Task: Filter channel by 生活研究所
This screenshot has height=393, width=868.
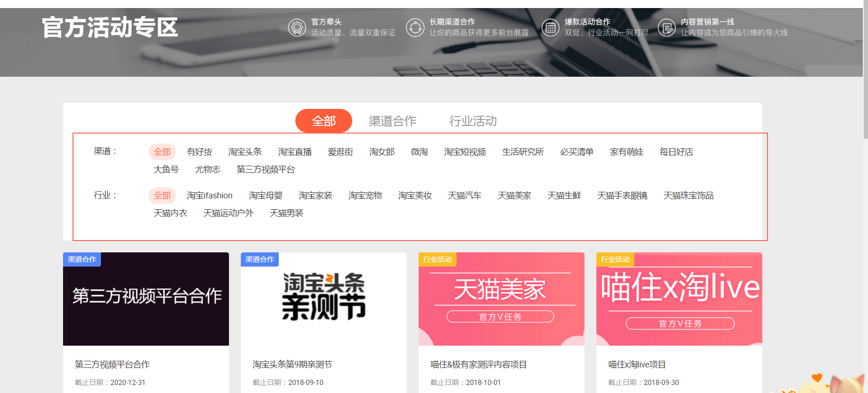Action: tap(523, 152)
